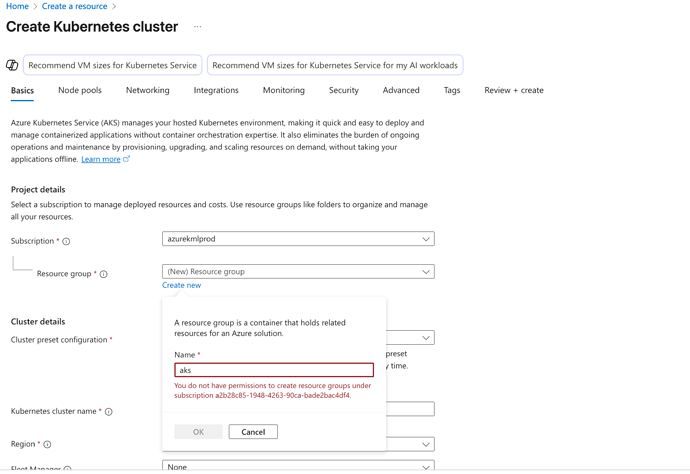Viewport: 690px width, 474px height.
Task: Switch to the Node pools tab
Action: pyautogui.click(x=80, y=90)
